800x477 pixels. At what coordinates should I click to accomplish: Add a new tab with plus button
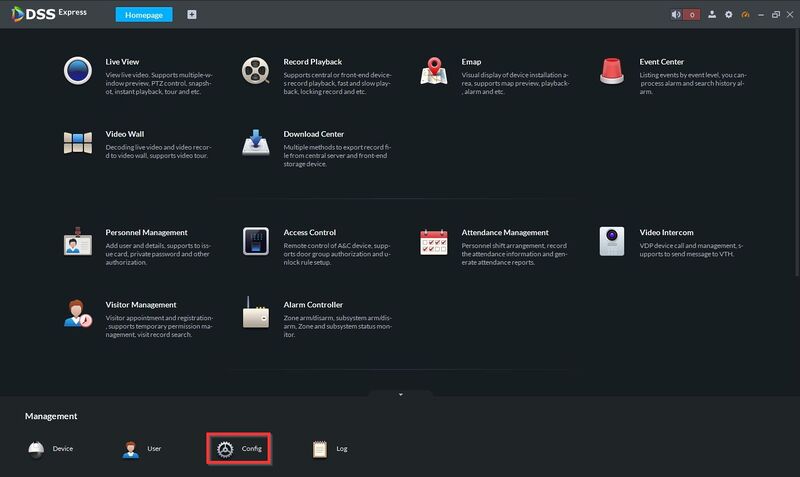(x=192, y=15)
